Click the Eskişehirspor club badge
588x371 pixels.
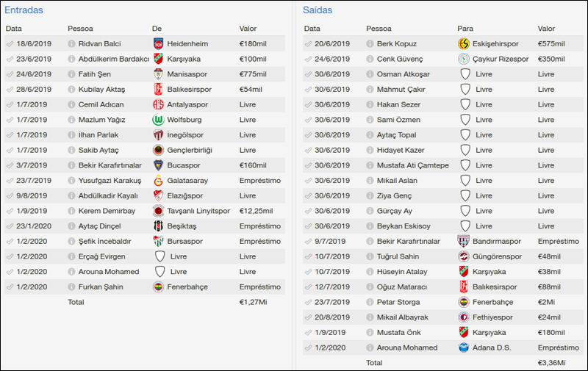(464, 43)
